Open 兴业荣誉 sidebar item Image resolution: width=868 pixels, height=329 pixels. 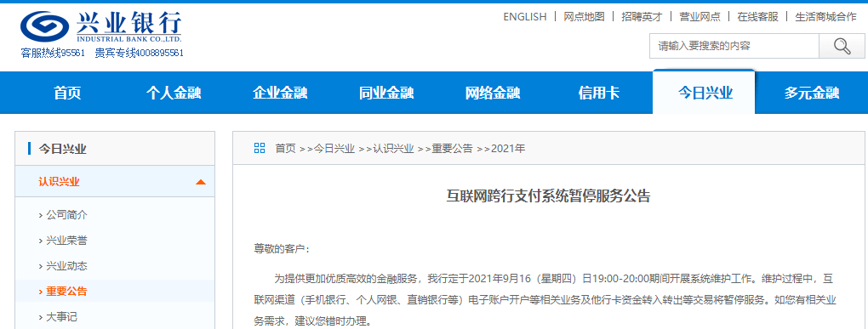point(66,241)
